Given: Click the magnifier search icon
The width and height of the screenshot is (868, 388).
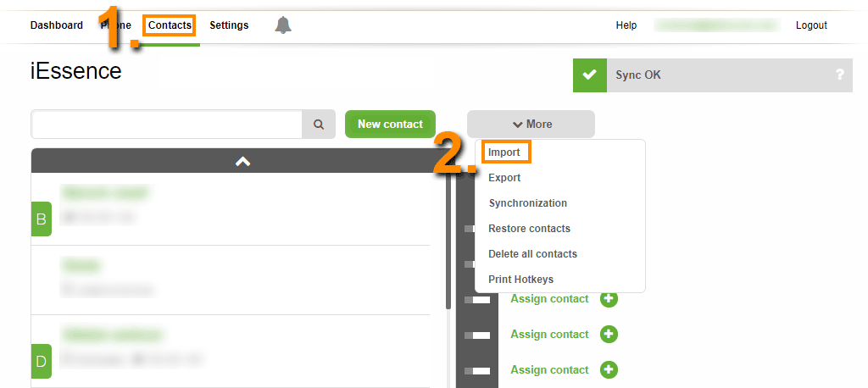Looking at the screenshot, I should click(x=319, y=125).
